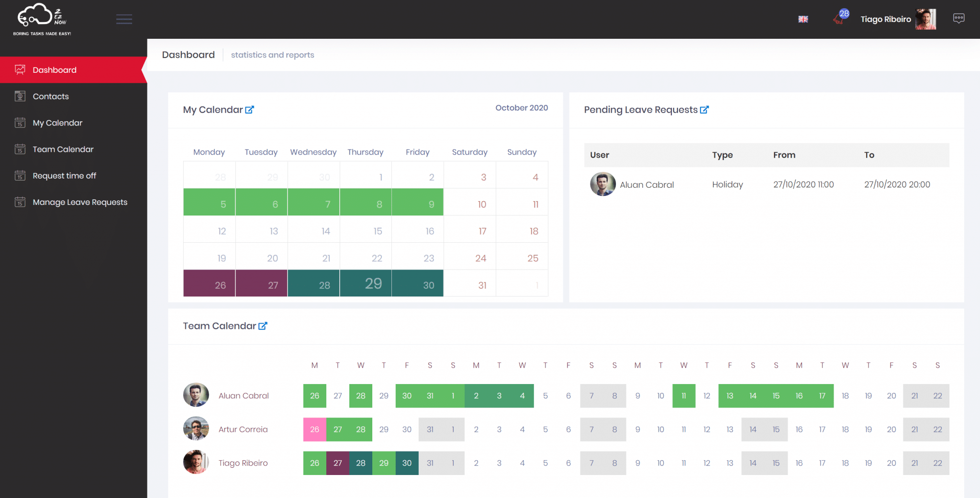The height and width of the screenshot is (498, 980).
Task: Open Request time off page
Action: pos(64,176)
